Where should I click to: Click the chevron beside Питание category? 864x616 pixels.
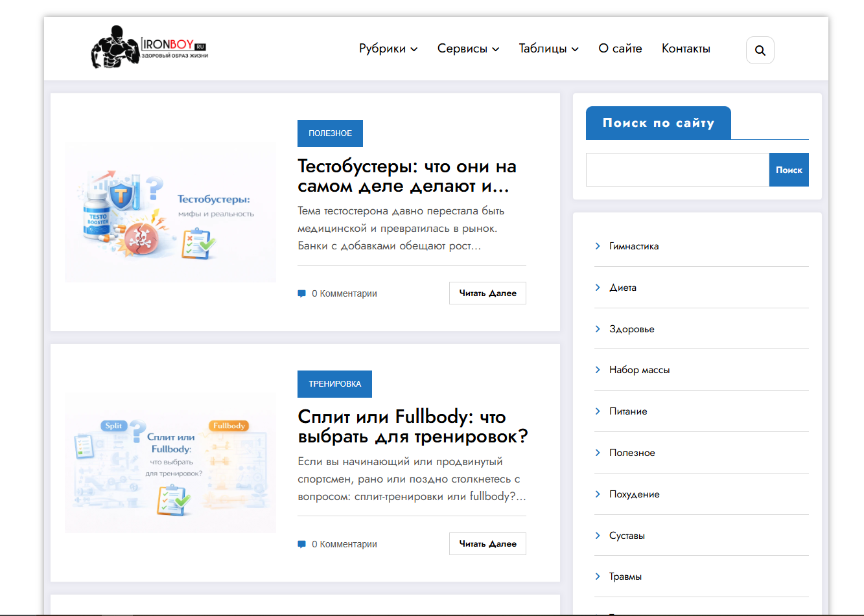[x=598, y=411]
